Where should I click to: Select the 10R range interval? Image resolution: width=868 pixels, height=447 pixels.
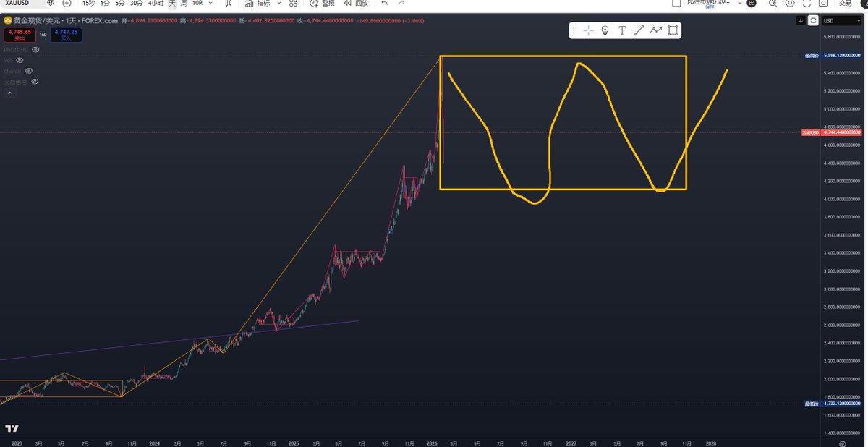(x=197, y=3)
